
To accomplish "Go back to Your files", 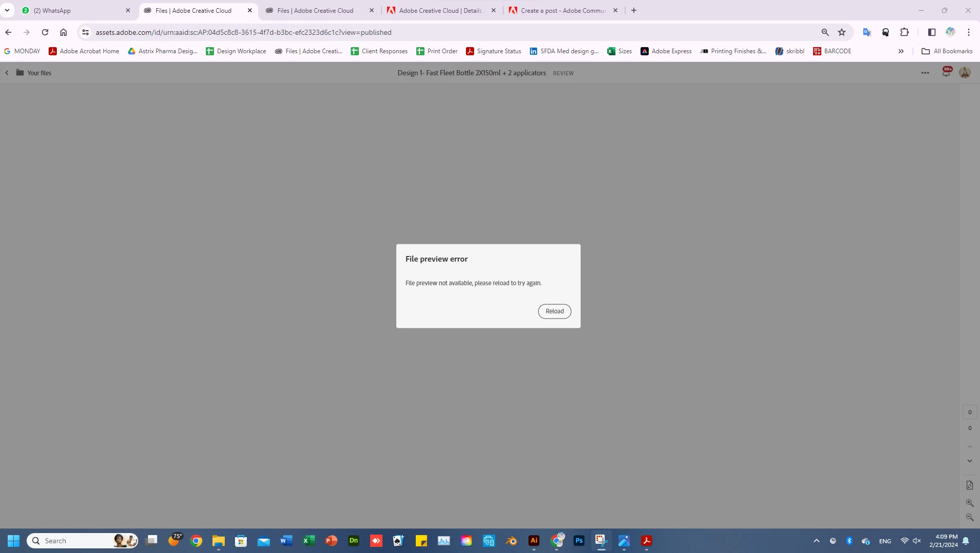I will [x=34, y=73].
